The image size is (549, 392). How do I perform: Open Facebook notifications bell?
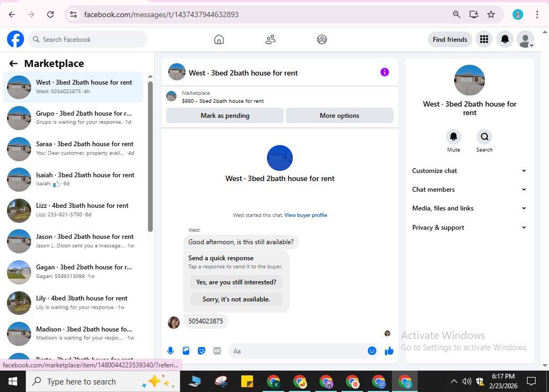(505, 39)
